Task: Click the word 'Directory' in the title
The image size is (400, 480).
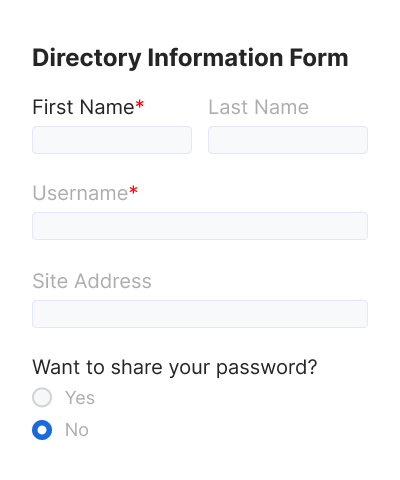Action: coord(87,59)
